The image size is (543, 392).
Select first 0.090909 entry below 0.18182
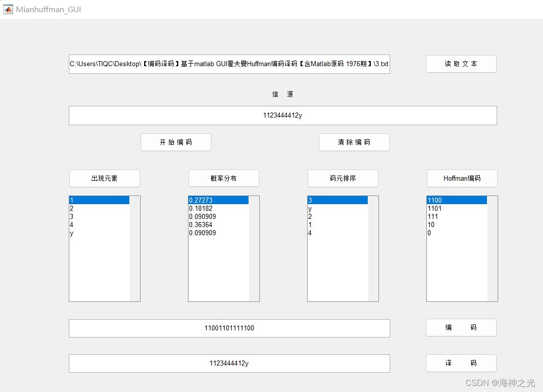coord(219,216)
